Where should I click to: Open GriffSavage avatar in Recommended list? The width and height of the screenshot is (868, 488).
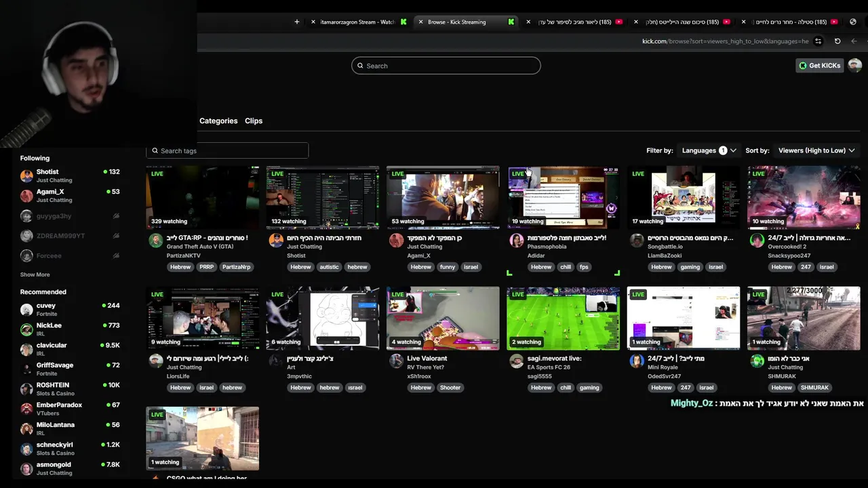pos(26,369)
